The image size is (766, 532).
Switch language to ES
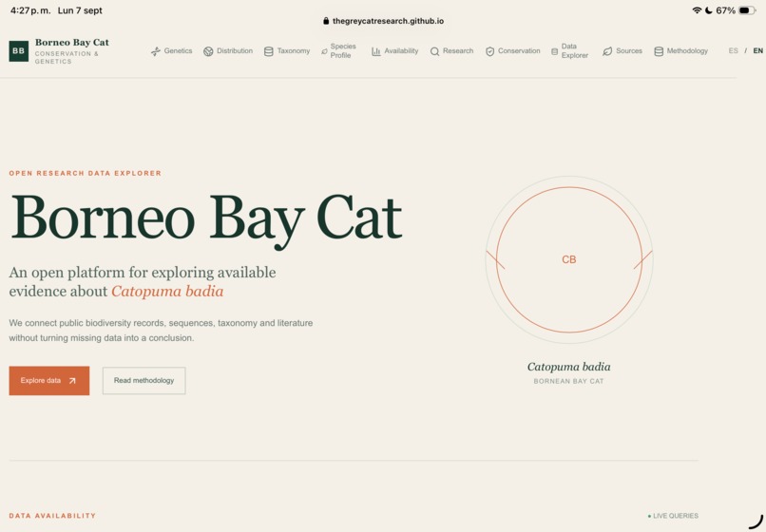[x=734, y=50]
